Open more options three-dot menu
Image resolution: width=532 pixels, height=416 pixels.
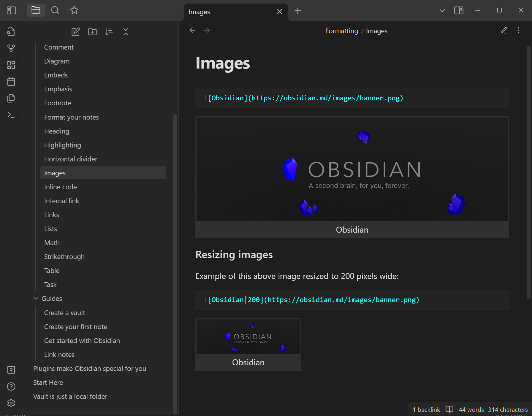point(519,30)
